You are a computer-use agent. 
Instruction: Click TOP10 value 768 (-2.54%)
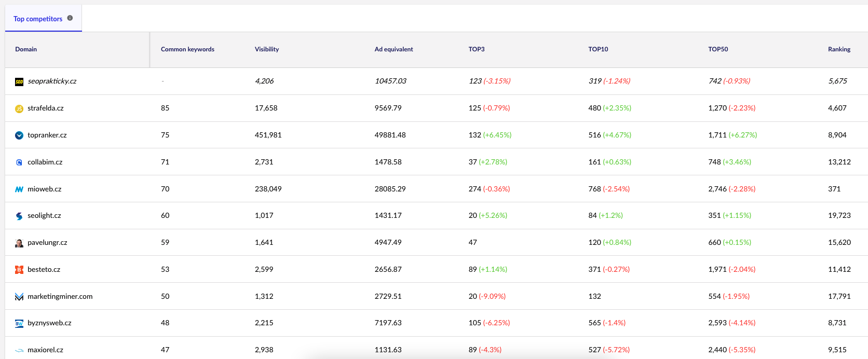[x=609, y=189]
